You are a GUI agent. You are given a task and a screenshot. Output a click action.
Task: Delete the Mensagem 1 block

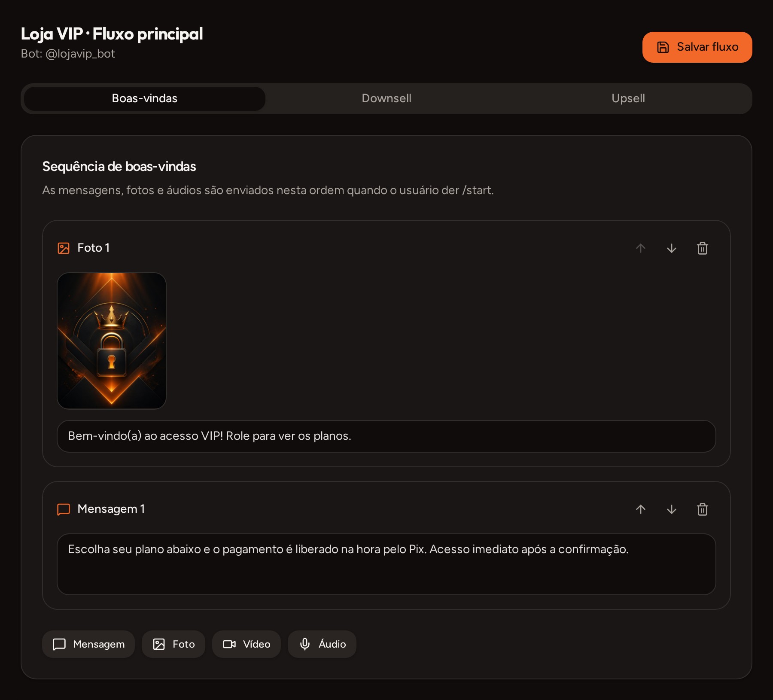point(703,509)
